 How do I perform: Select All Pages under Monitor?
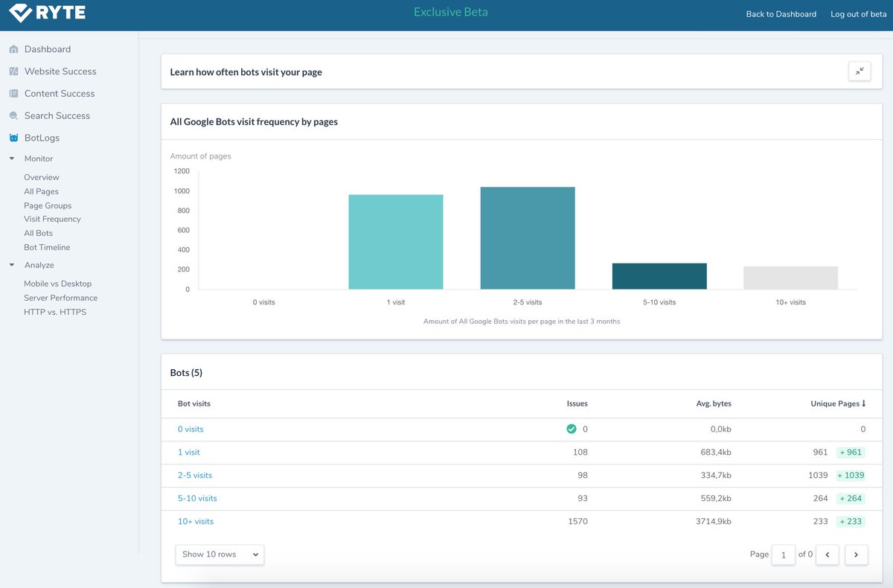41,191
